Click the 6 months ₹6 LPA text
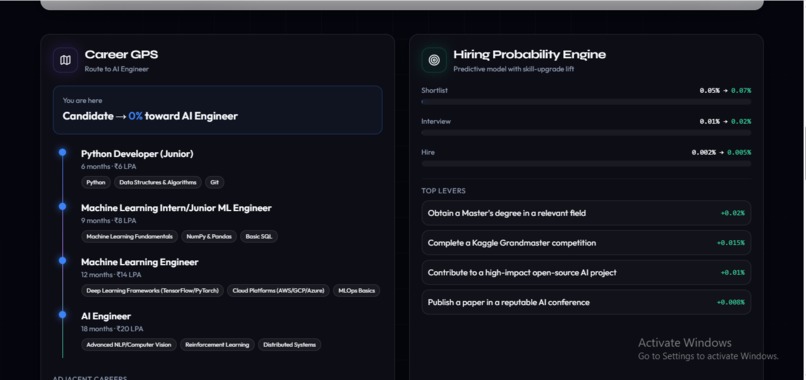806x380 pixels. tap(108, 167)
